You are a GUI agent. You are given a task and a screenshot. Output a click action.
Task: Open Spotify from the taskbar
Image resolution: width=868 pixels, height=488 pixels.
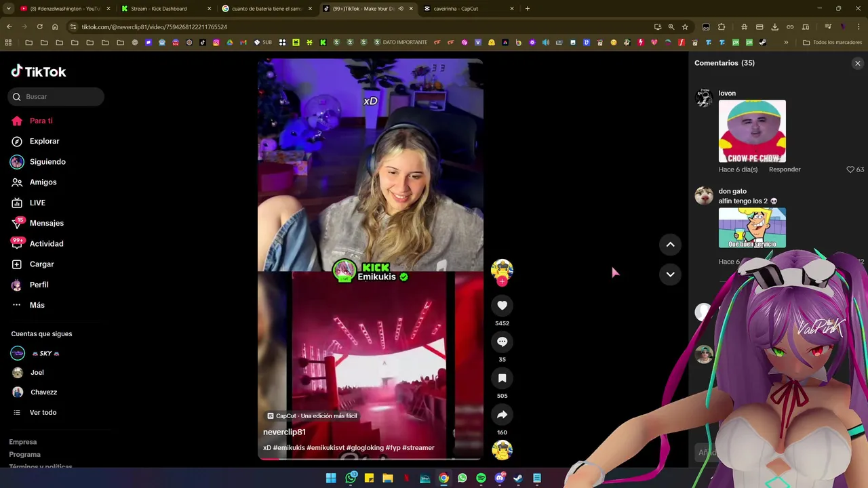coord(481,479)
